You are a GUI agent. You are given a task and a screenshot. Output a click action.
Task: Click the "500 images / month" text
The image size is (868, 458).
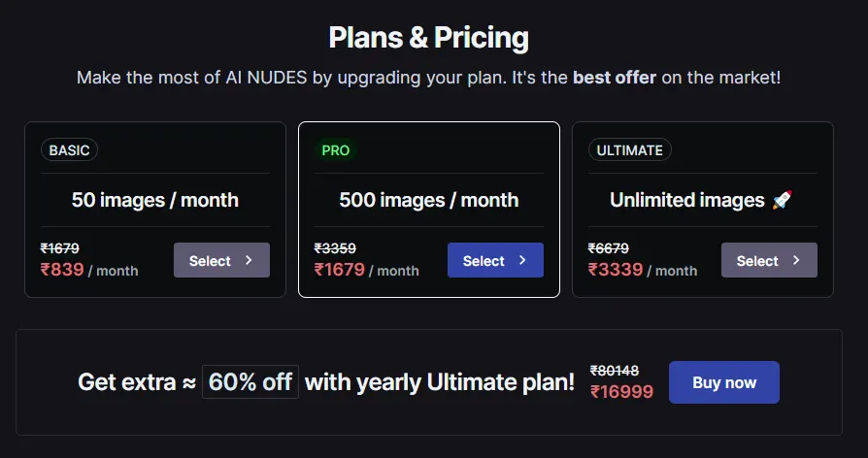coord(429,200)
